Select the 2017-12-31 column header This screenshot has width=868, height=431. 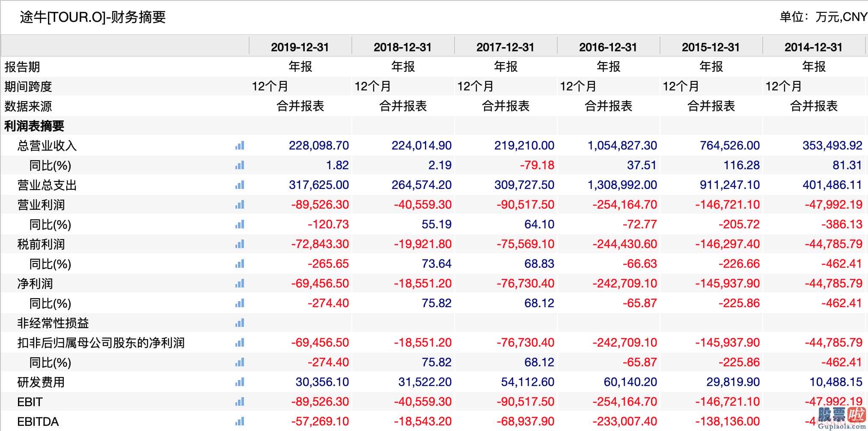point(505,47)
